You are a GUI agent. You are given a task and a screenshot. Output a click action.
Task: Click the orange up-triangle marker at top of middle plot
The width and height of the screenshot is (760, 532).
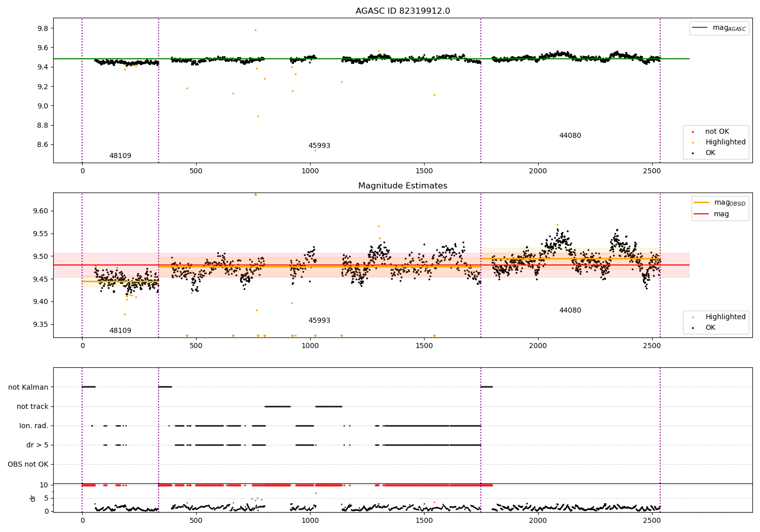click(255, 195)
